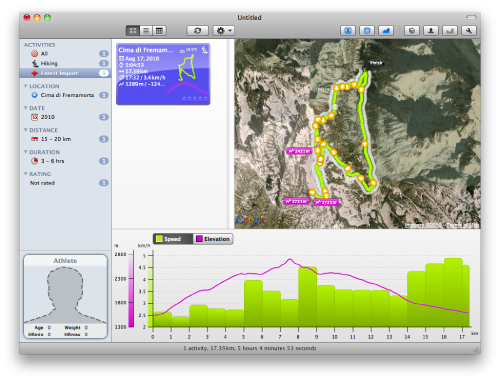Click the Hiking hiker icon in sidebar
Screen dimensions: 500x381
click(35, 63)
